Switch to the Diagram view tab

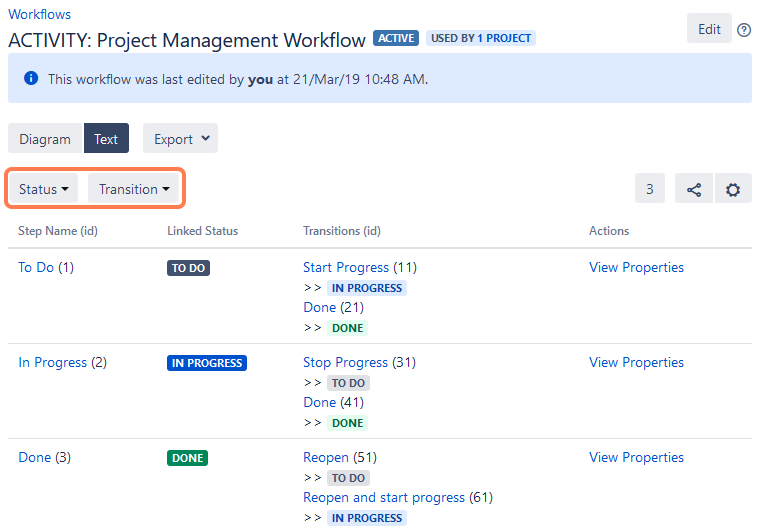tap(45, 139)
